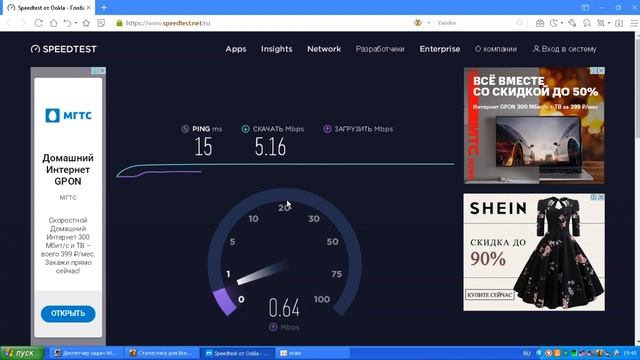Click the download arrow icon beside СКАЧАТЬ
Image resolution: width=640 pixels, height=360 pixels.
[245, 129]
